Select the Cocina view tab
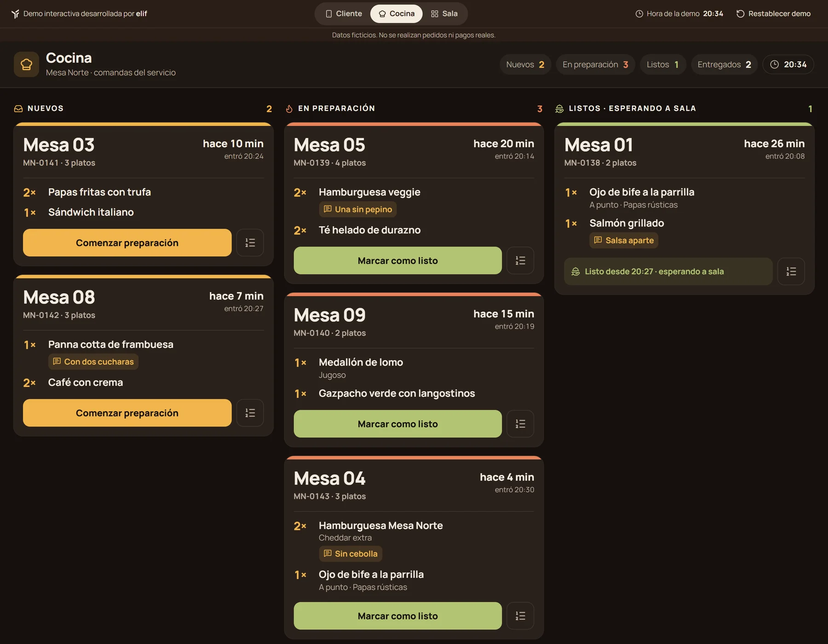This screenshot has height=644, width=828. (x=397, y=14)
